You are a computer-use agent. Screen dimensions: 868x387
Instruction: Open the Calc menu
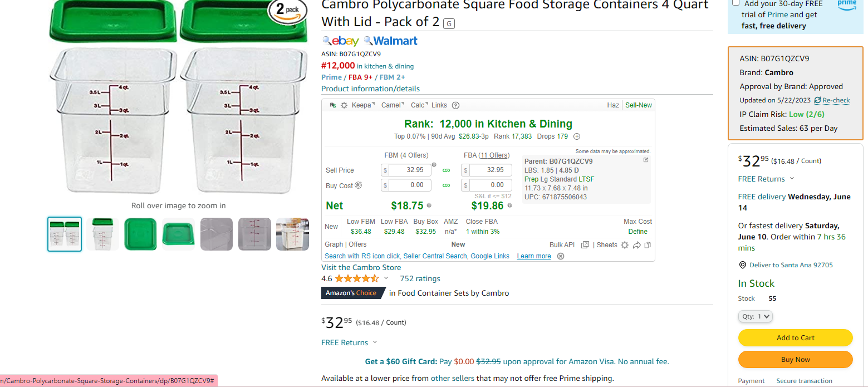pyautogui.click(x=419, y=105)
